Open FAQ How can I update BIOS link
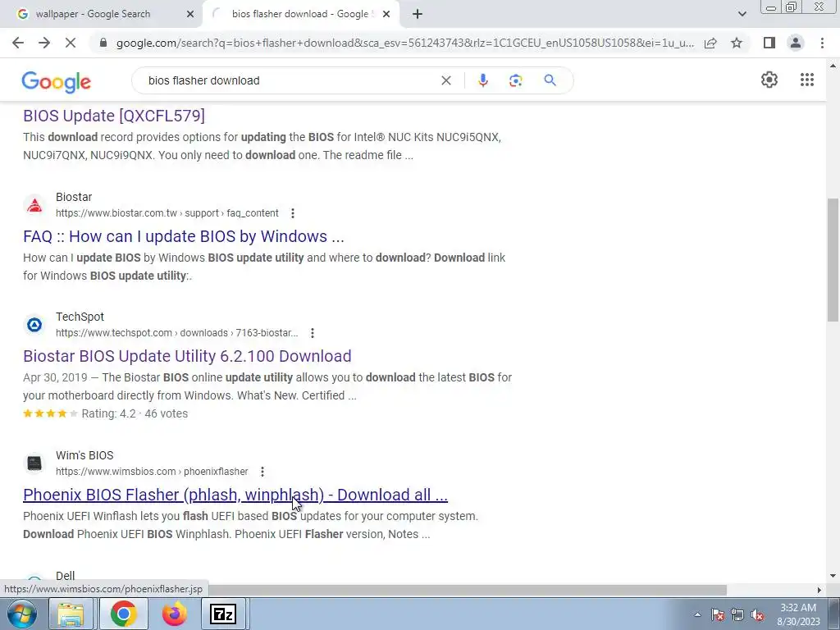 pos(184,236)
